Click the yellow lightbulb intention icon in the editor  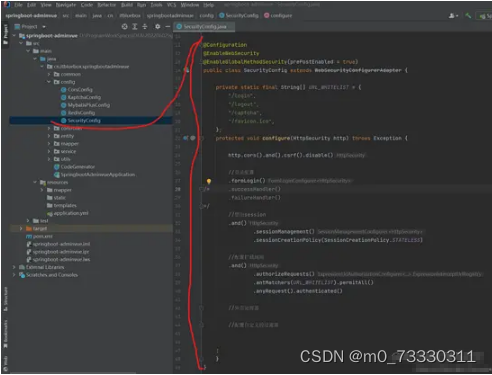209,181
